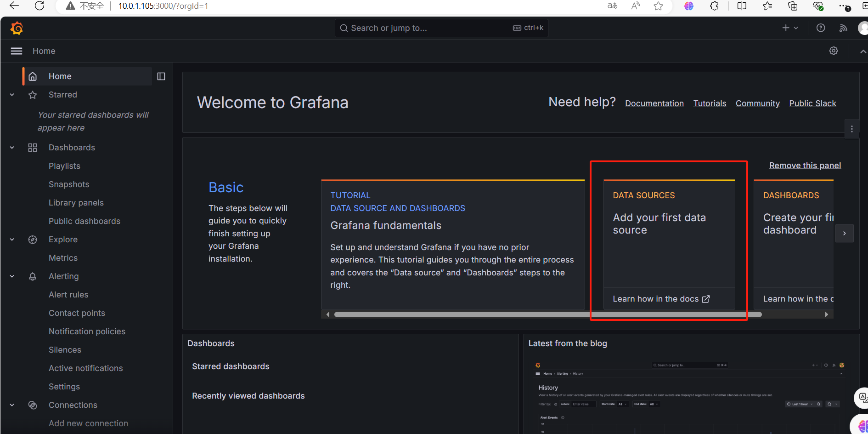Open the Tutorials link
The width and height of the screenshot is (868, 434).
tap(710, 103)
